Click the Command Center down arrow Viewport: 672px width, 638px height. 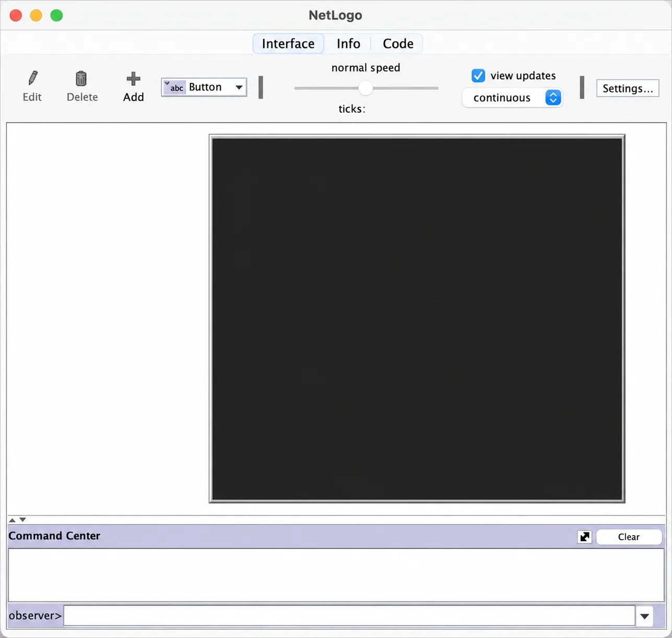coord(22,520)
